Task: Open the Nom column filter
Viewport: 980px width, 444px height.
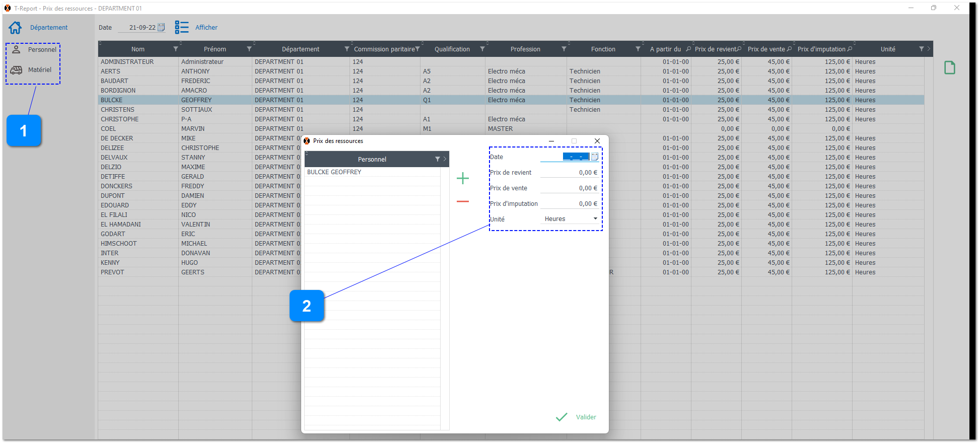Action: click(176, 49)
